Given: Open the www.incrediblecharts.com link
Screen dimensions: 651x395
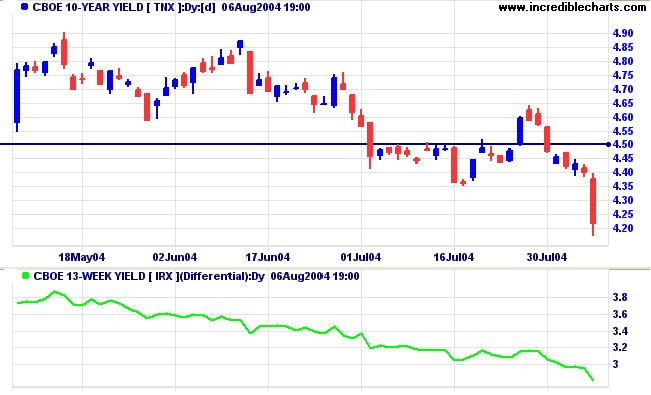Looking at the screenshot, I should [573, 7].
